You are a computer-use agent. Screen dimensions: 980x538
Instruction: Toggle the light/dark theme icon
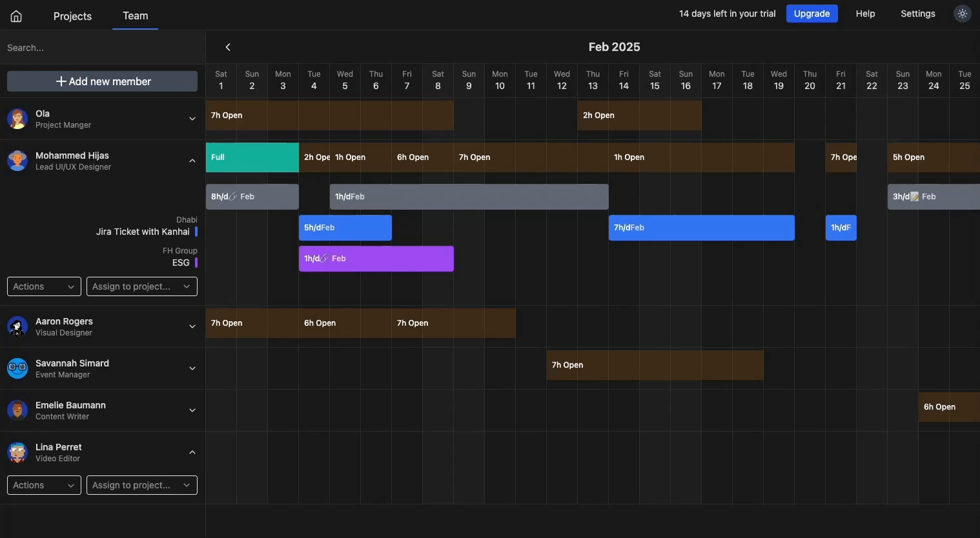coord(963,14)
